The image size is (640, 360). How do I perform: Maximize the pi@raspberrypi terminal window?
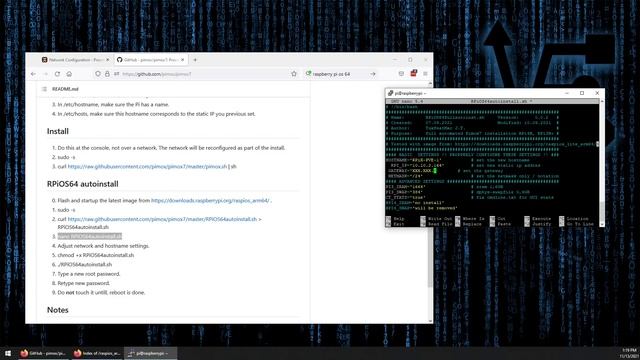coord(582,93)
